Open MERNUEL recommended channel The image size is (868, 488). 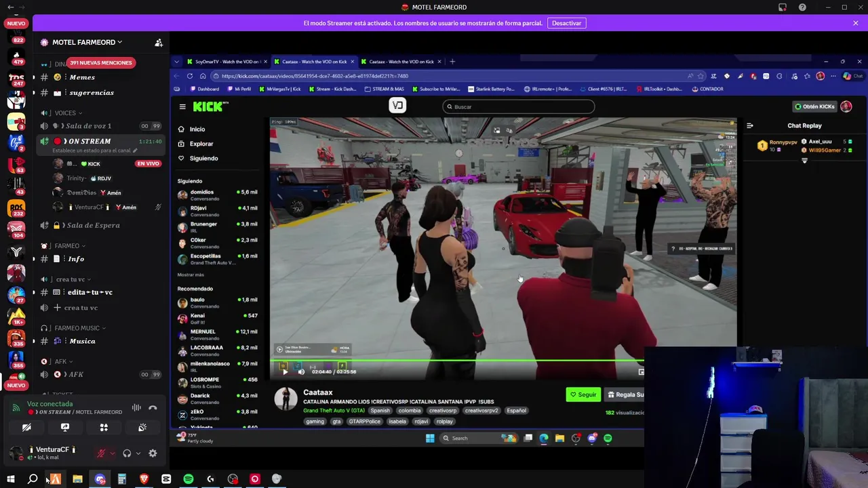click(217, 334)
